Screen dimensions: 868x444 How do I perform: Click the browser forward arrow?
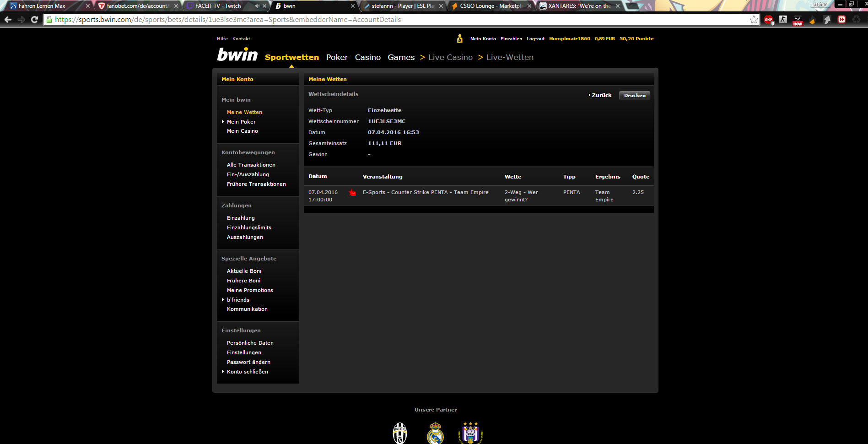[21, 20]
